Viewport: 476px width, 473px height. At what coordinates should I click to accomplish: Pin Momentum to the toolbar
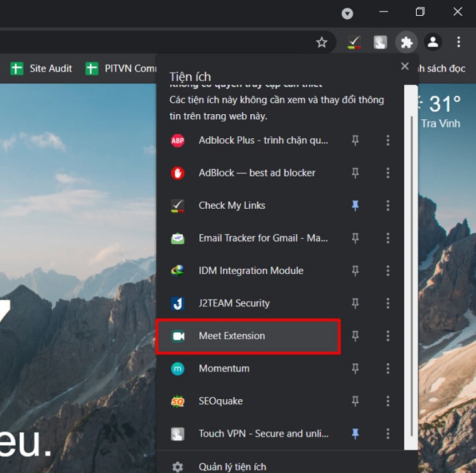[355, 368]
